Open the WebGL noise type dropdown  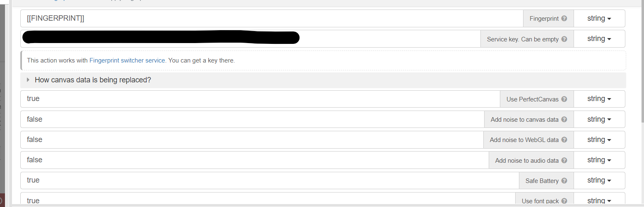pyautogui.click(x=599, y=140)
